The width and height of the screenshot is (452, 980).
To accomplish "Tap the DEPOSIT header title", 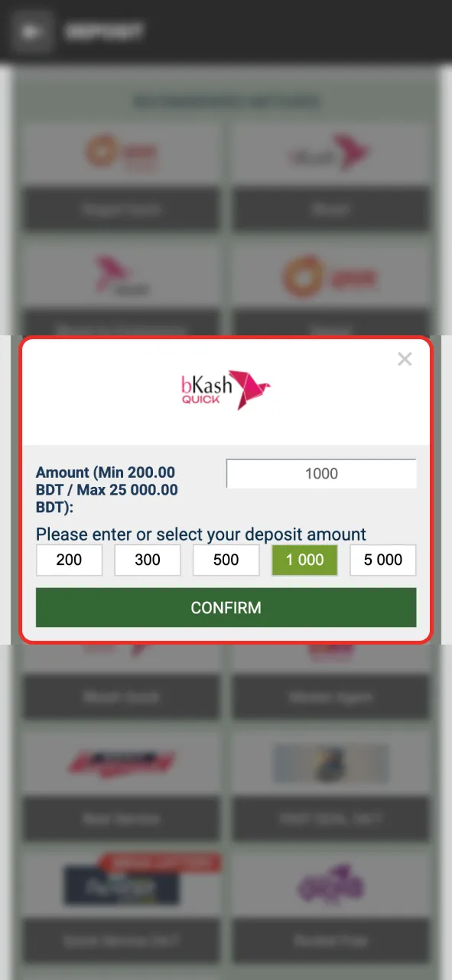I will (x=104, y=32).
